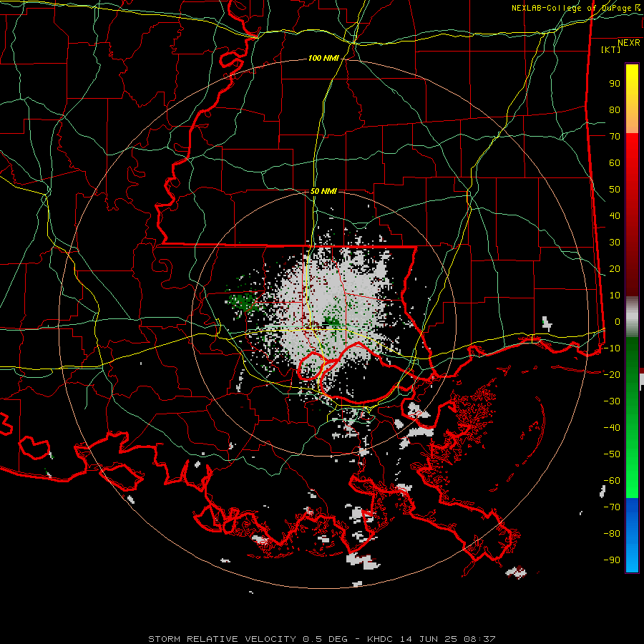Click the "-70" value on the velocity scale
The image size is (644, 644).
(x=612, y=507)
